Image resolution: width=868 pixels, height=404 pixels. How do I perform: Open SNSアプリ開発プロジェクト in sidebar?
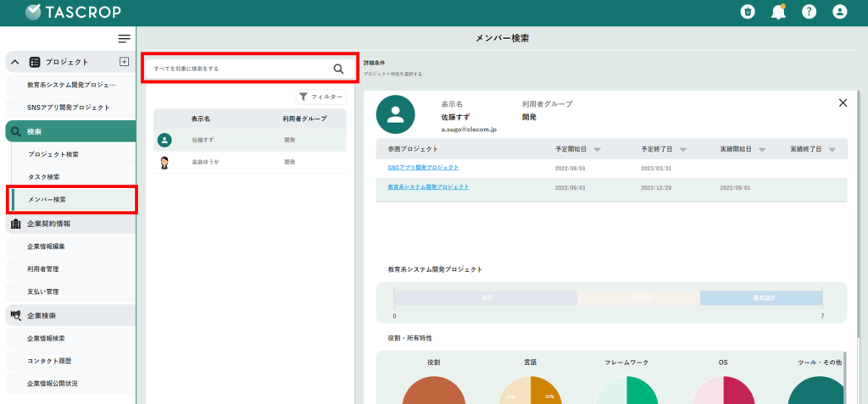71,108
